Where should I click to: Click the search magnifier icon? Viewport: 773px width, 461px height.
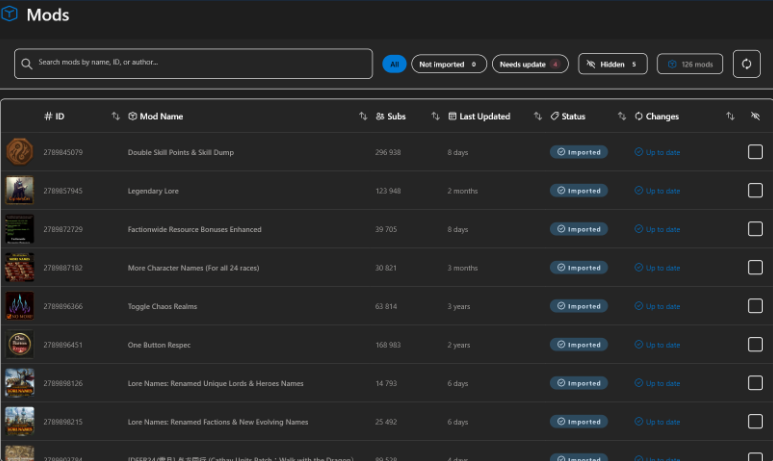27,64
